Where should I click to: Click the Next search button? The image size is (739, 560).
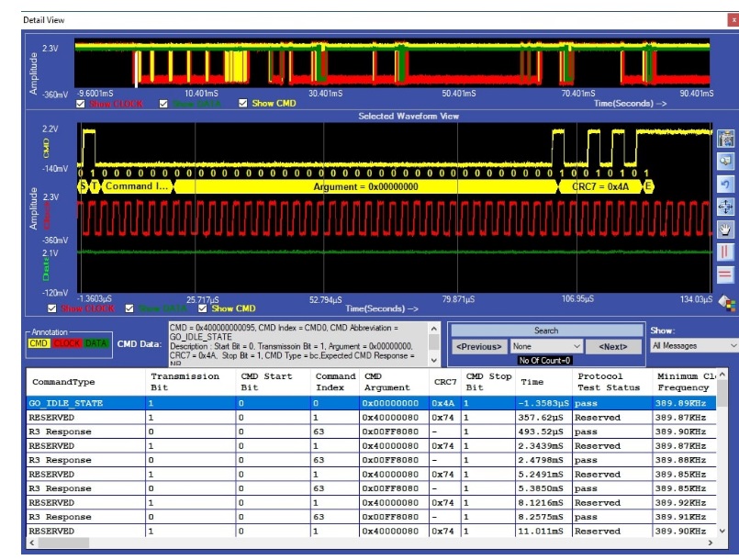(612, 346)
